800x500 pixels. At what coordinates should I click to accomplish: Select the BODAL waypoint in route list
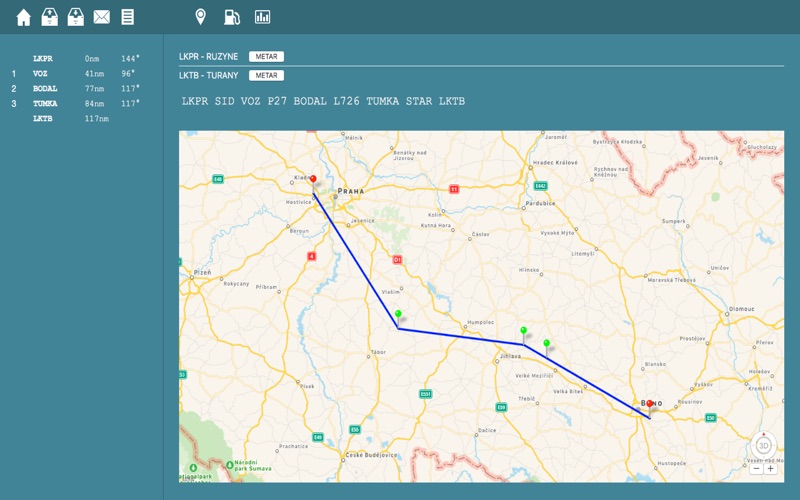(x=45, y=89)
